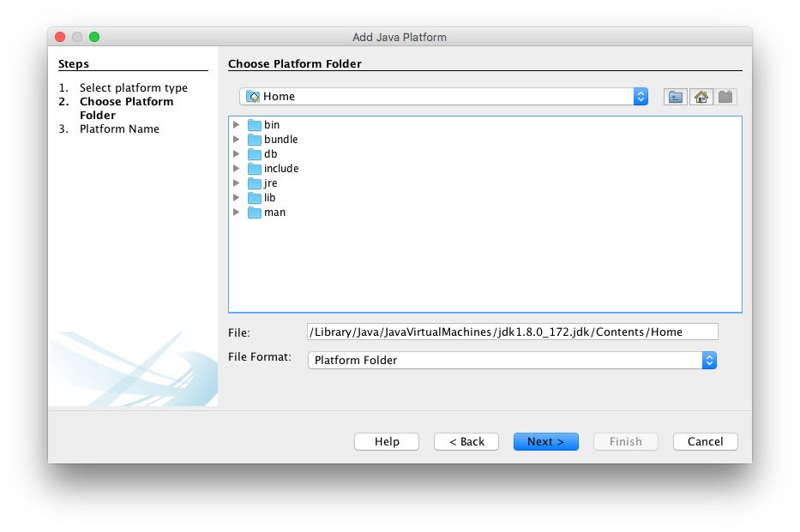Cancel the Add Java Platform dialog
The width and height of the screenshot is (800, 532).
tap(705, 441)
